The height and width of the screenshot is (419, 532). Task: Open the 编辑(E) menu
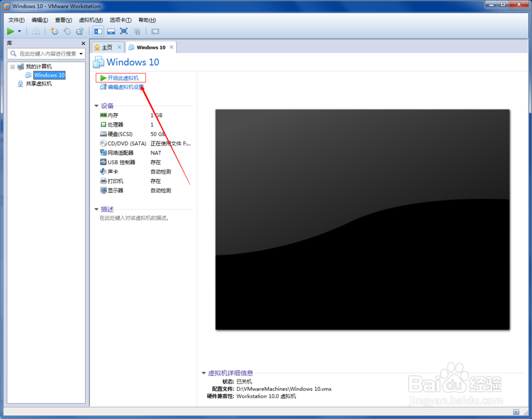[40, 20]
